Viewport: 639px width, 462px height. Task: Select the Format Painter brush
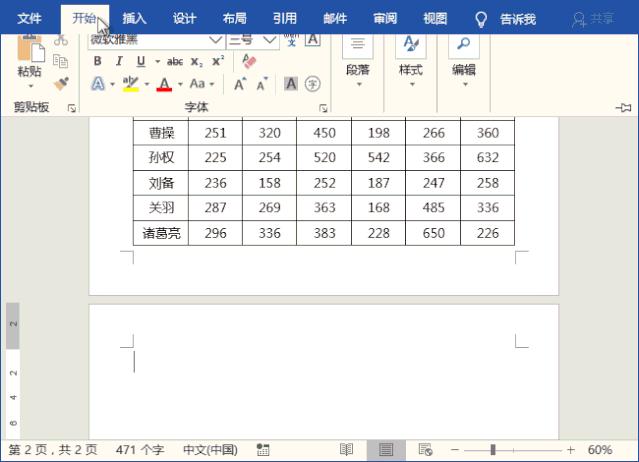coord(61,84)
